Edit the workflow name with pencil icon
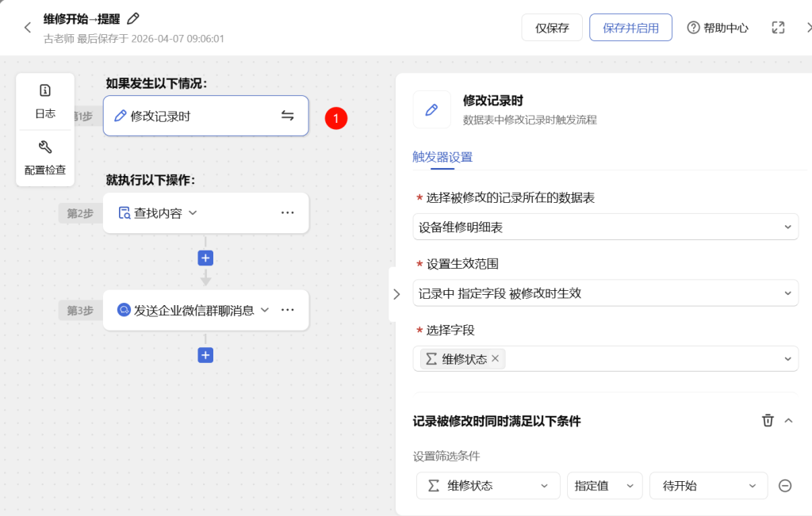This screenshot has height=516, width=812. click(133, 19)
